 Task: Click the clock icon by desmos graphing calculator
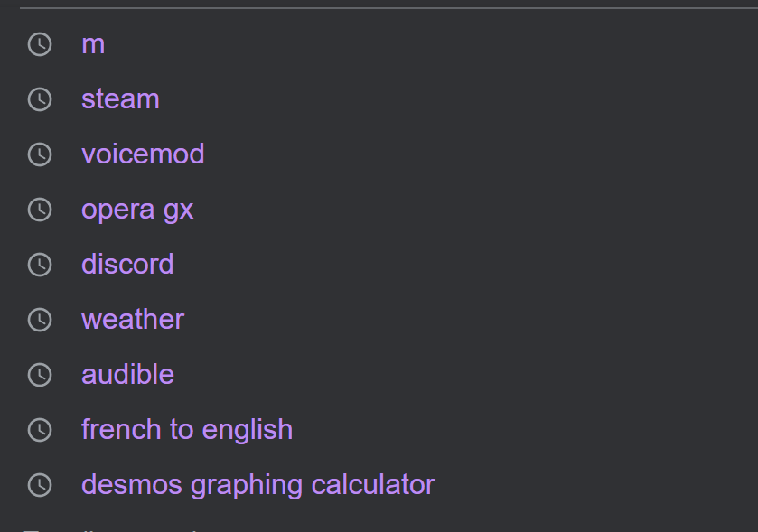40,485
